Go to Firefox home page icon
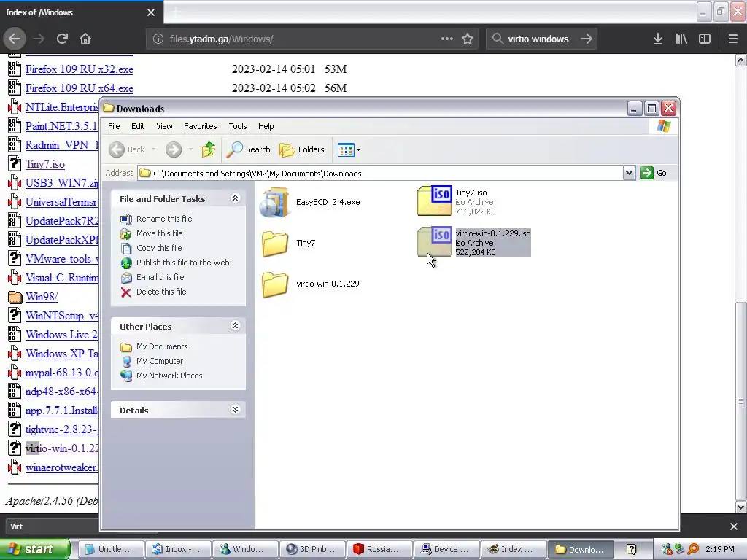 (x=85, y=39)
